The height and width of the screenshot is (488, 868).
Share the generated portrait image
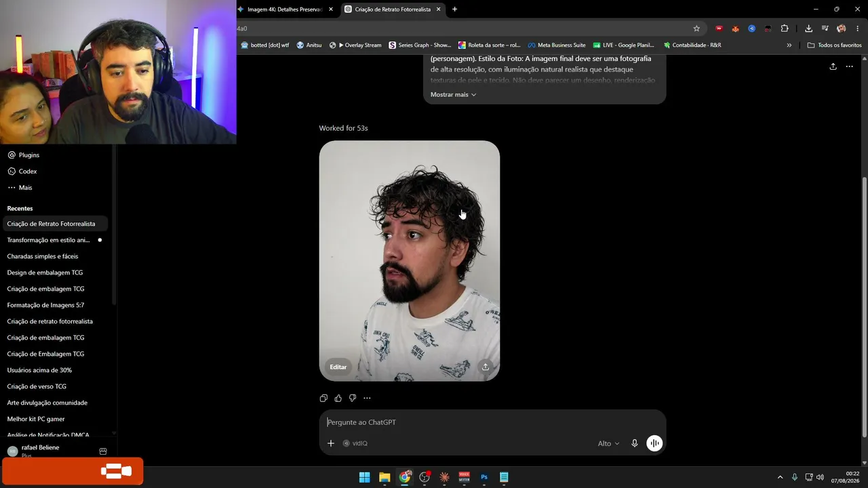[x=486, y=367]
